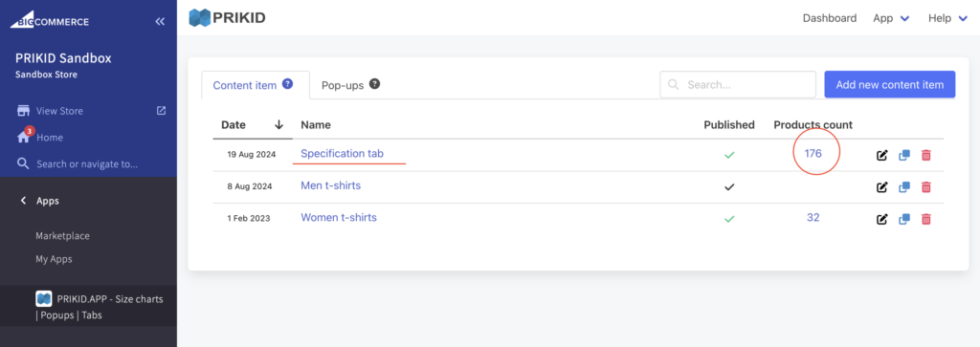Switch to the Pop-ups tab
This screenshot has height=347, width=980.
point(350,85)
